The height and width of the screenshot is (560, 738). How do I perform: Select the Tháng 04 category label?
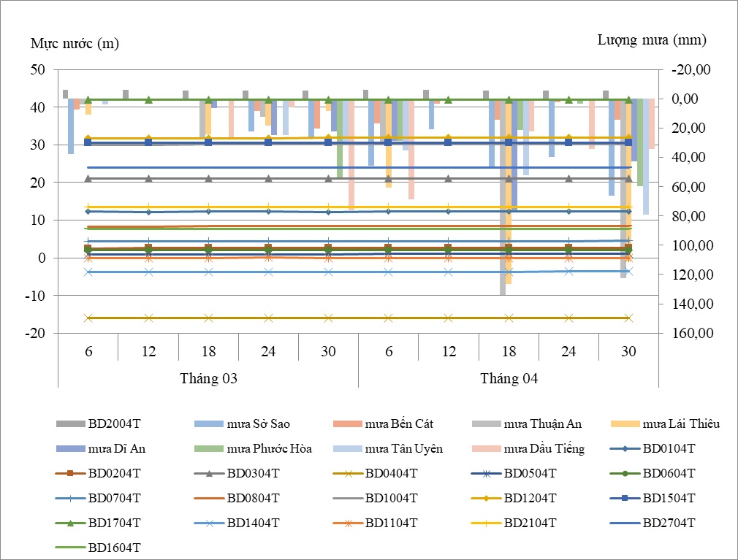(x=509, y=378)
